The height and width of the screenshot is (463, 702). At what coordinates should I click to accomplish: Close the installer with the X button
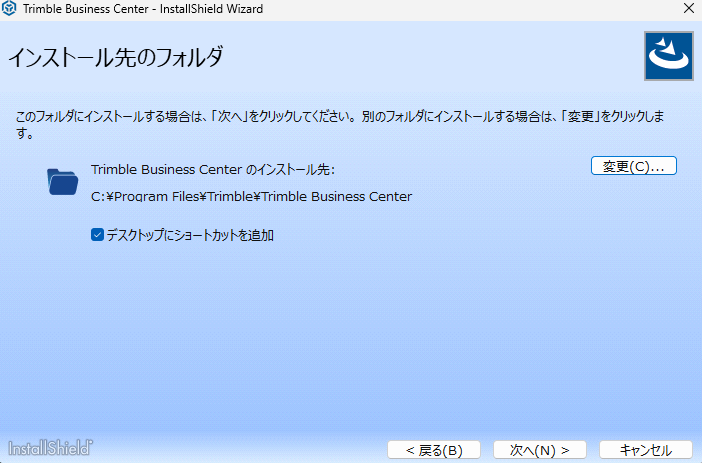684,9
